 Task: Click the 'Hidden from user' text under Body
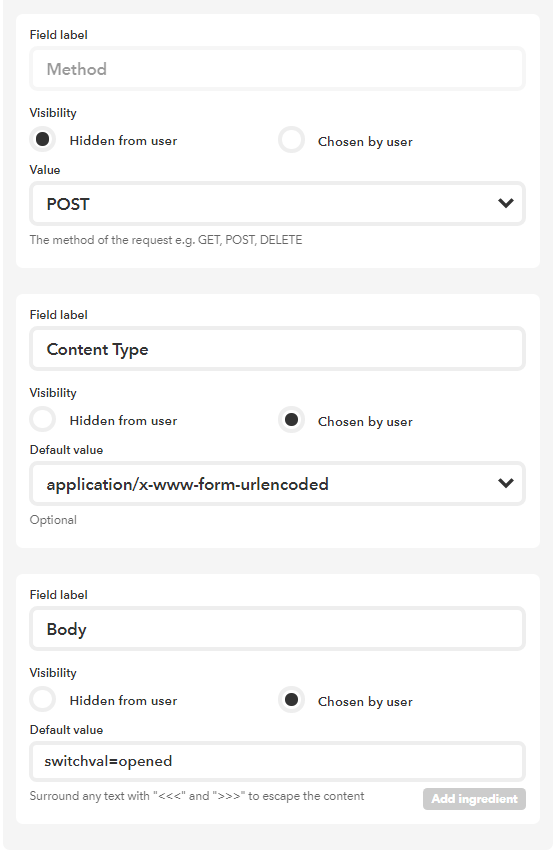click(123, 700)
